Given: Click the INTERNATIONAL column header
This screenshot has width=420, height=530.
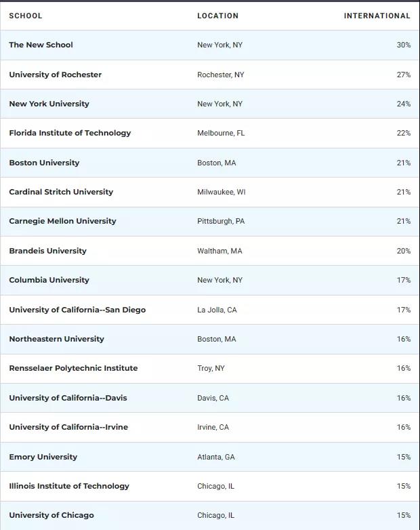Looking at the screenshot, I should pyautogui.click(x=377, y=16).
